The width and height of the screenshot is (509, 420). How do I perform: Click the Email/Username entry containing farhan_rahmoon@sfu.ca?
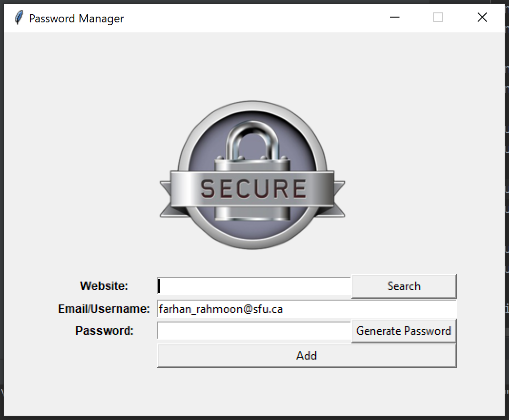[307, 309]
